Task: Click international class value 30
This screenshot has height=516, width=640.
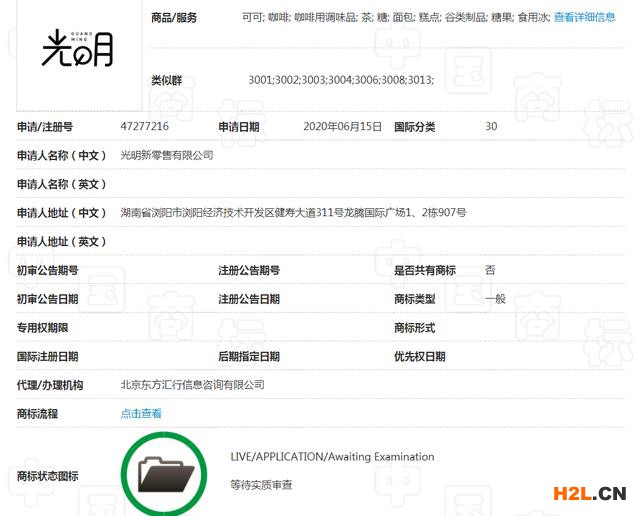Action: click(491, 127)
